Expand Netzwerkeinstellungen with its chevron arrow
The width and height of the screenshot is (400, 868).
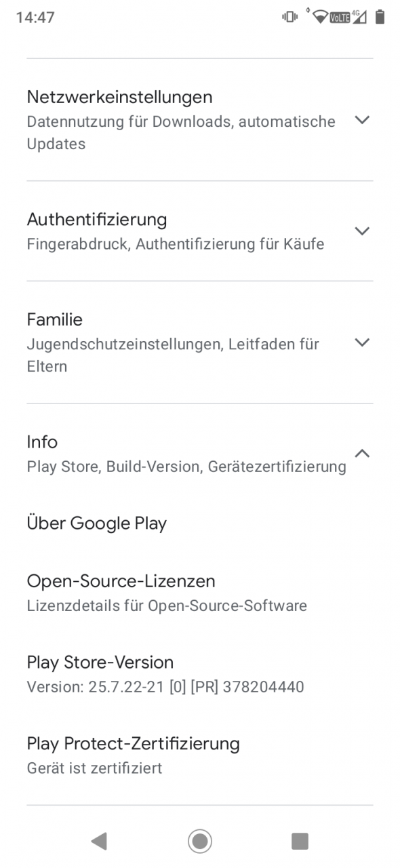[x=363, y=120]
